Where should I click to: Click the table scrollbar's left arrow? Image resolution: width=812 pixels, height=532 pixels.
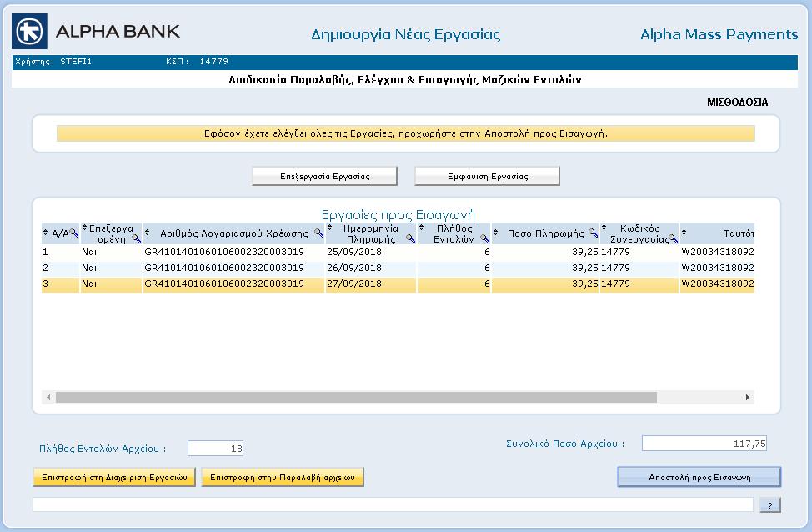pos(48,397)
